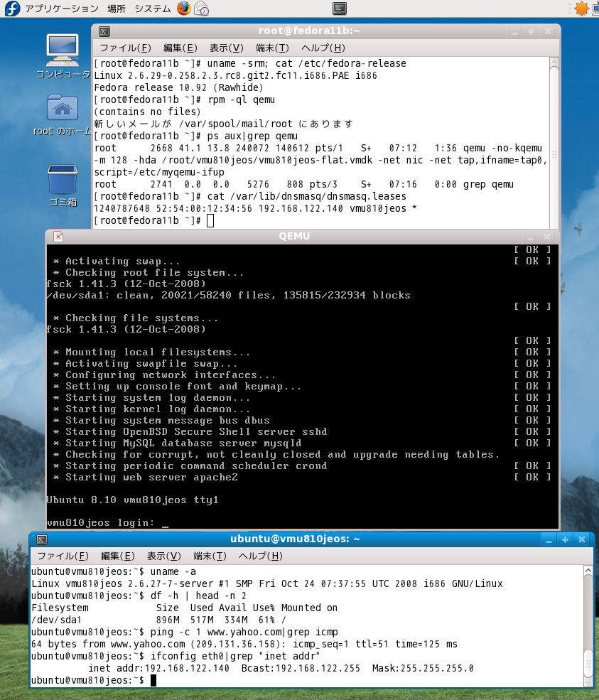
Task: Click the 'Fedora release 10.92 (Rawhide)' line
Action: 178,87
